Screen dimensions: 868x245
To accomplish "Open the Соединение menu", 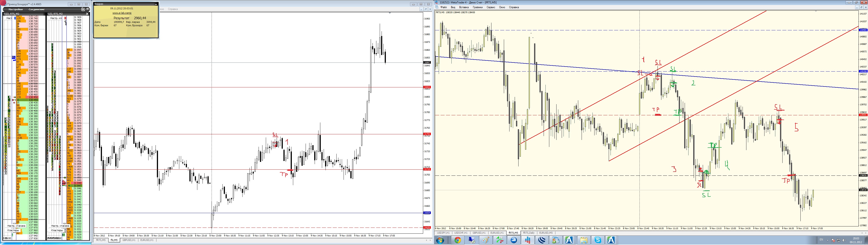I will (36, 10).
